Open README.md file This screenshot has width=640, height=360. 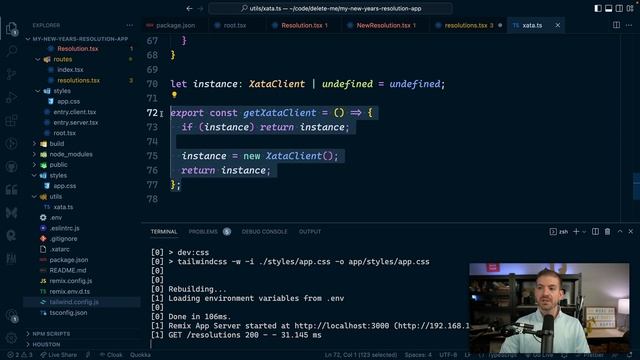tap(68, 270)
